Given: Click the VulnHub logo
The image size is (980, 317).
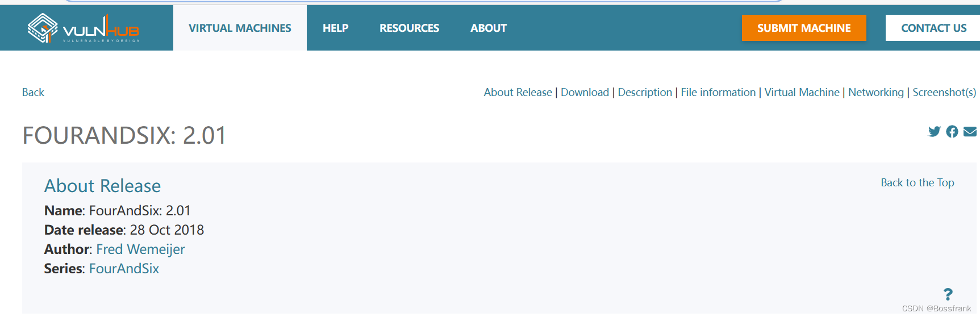Looking at the screenshot, I should (84, 28).
